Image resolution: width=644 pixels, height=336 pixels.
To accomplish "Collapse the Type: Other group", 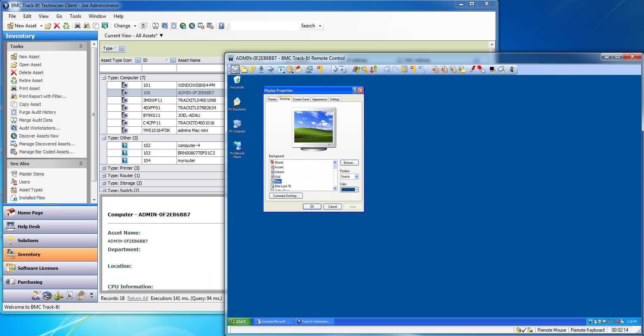I will [104, 138].
